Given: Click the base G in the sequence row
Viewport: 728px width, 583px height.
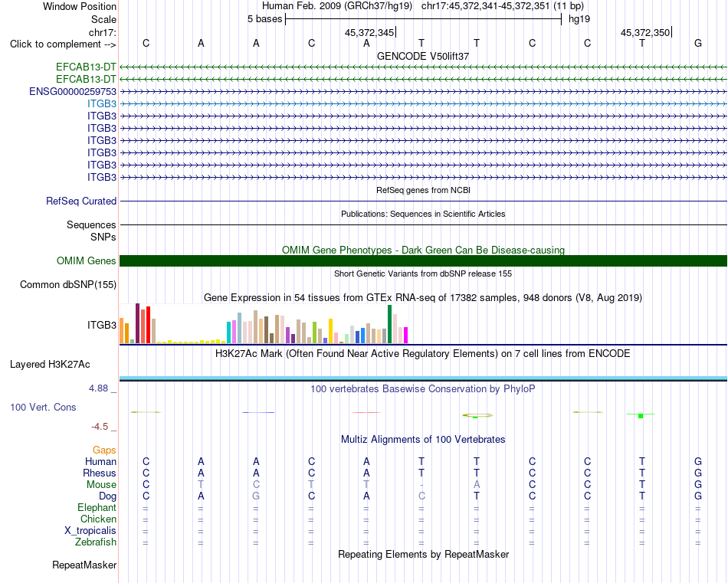Looking at the screenshot, I should (698, 43).
